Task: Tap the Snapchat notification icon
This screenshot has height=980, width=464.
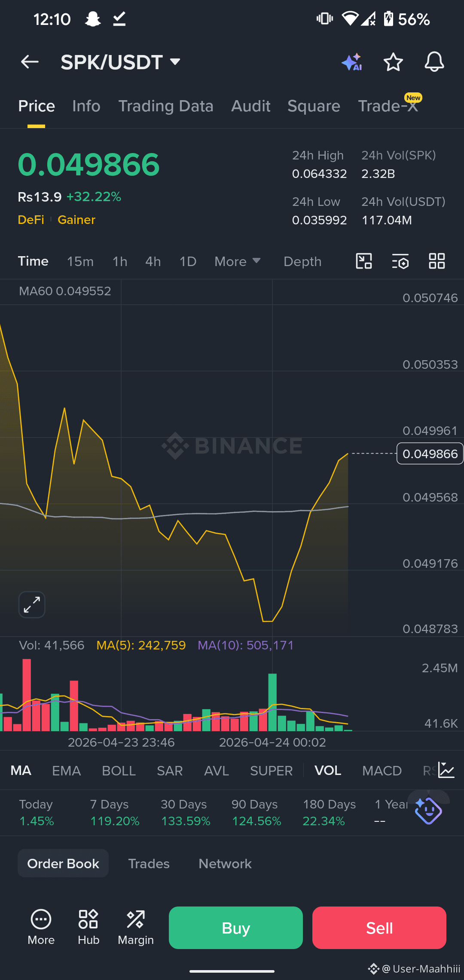Action: [x=93, y=19]
